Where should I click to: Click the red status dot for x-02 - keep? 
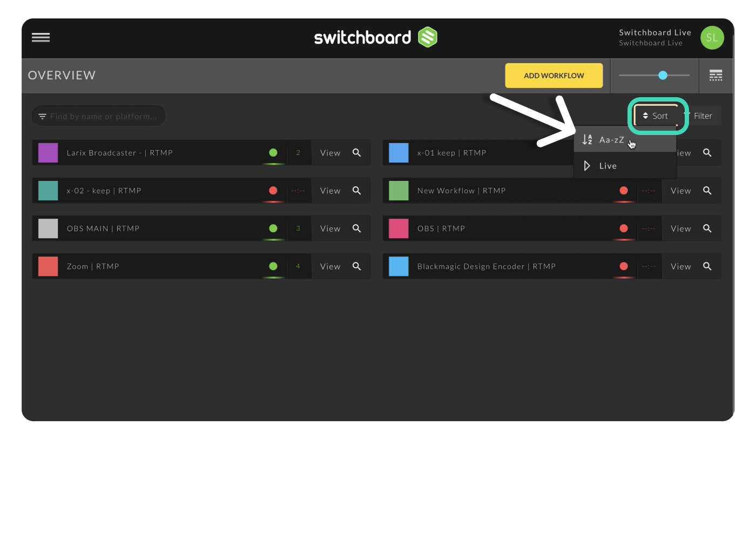pyautogui.click(x=273, y=191)
